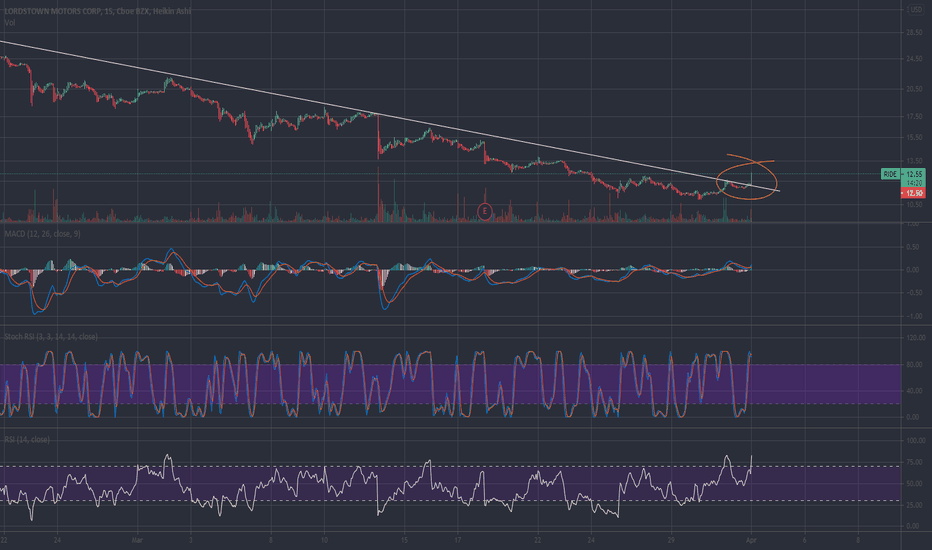Click the 120.00 Stoch RSI scale label
This screenshot has width=932, height=550.
[x=915, y=338]
